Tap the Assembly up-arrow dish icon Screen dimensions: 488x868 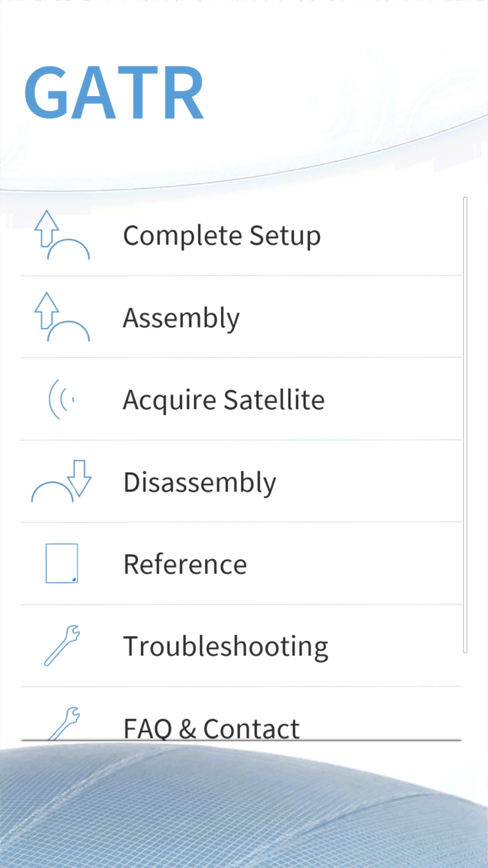click(61, 317)
